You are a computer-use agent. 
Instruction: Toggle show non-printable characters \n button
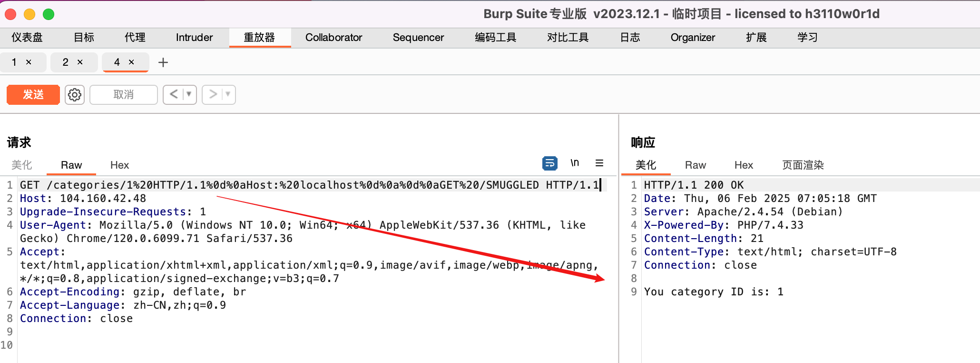pos(575,163)
